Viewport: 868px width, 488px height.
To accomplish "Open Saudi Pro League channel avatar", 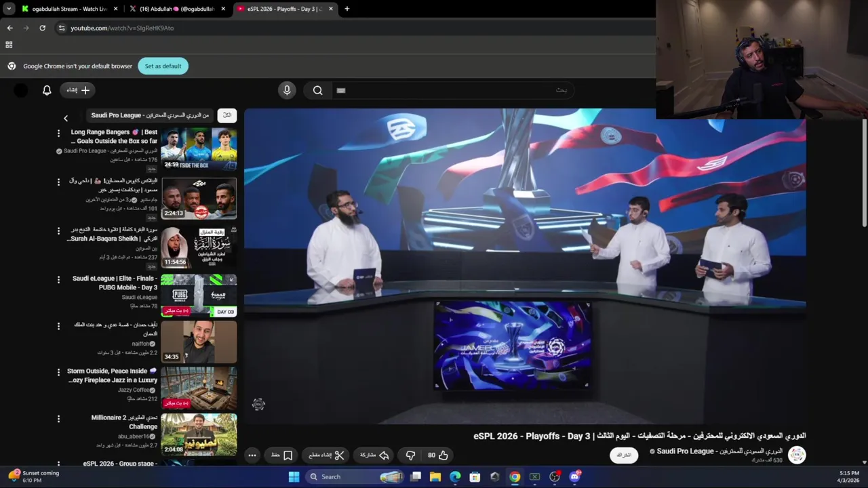I will [x=797, y=455].
